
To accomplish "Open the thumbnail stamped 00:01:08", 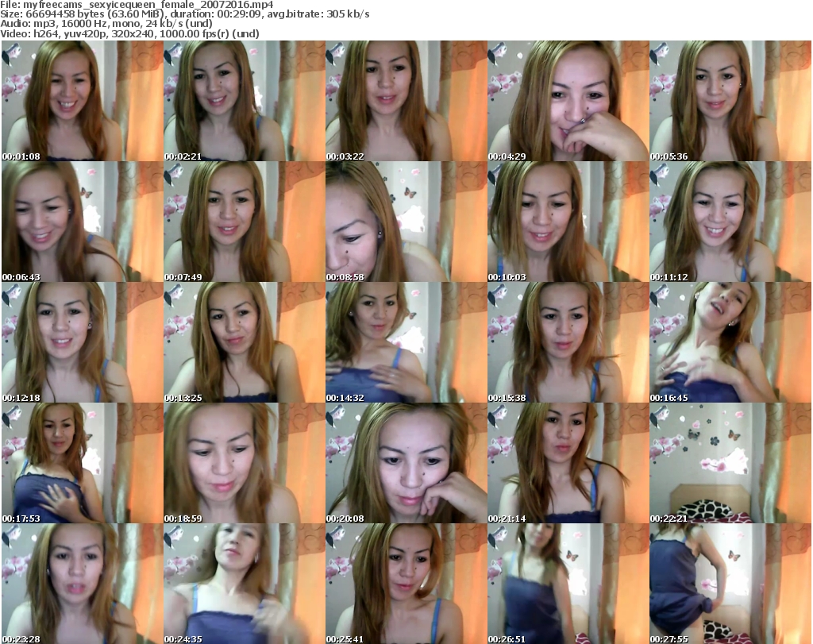I will (x=83, y=101).
